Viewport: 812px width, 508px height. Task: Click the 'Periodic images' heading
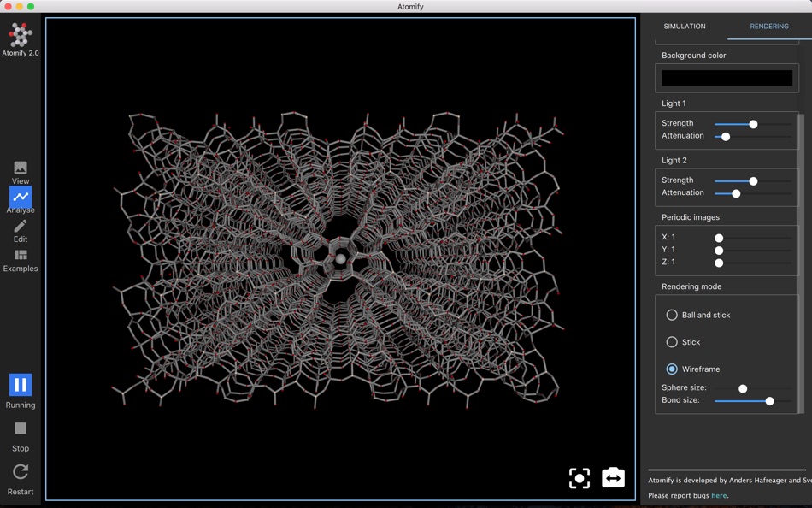691,217
